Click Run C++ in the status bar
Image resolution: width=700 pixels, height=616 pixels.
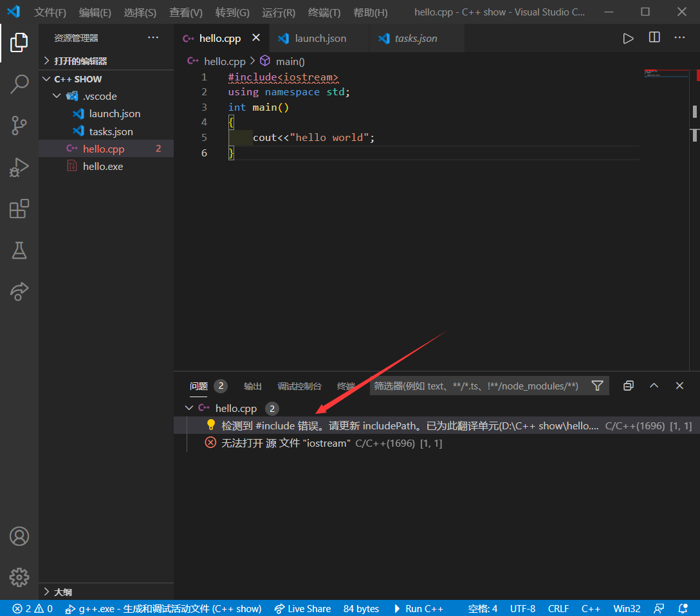419,608
